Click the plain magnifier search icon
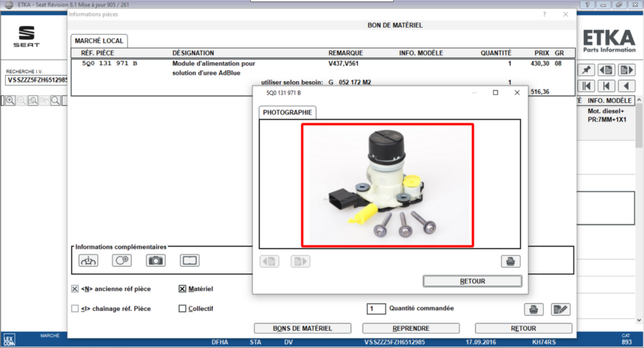The height and width of the screenshot is (348, 644). tap(55, 101)
